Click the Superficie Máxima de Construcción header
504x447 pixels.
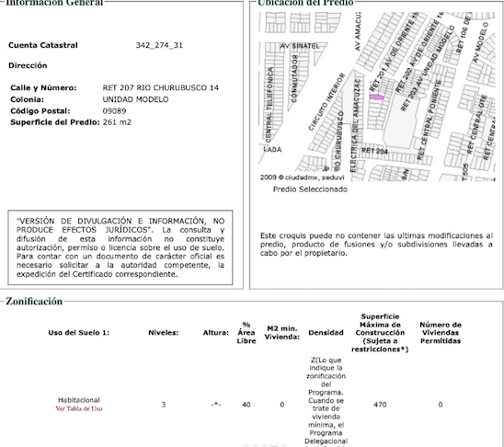point(380,333)
